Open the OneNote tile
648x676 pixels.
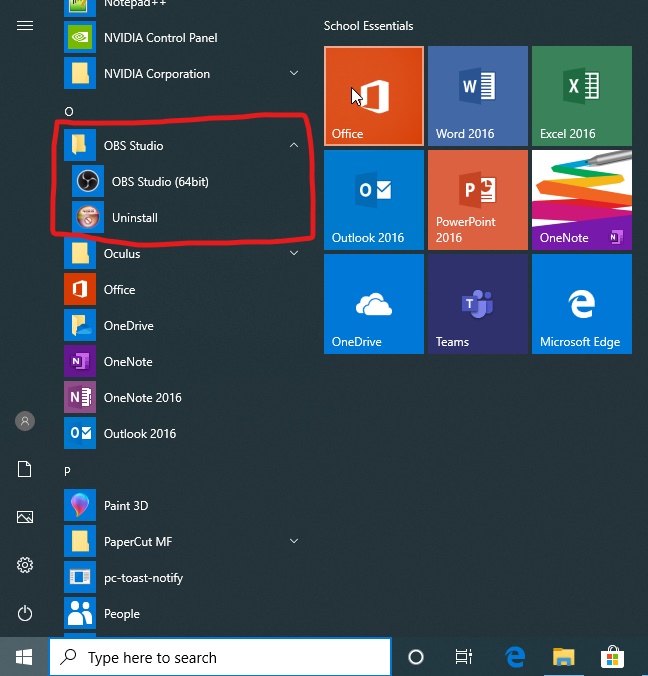(582, 200)
